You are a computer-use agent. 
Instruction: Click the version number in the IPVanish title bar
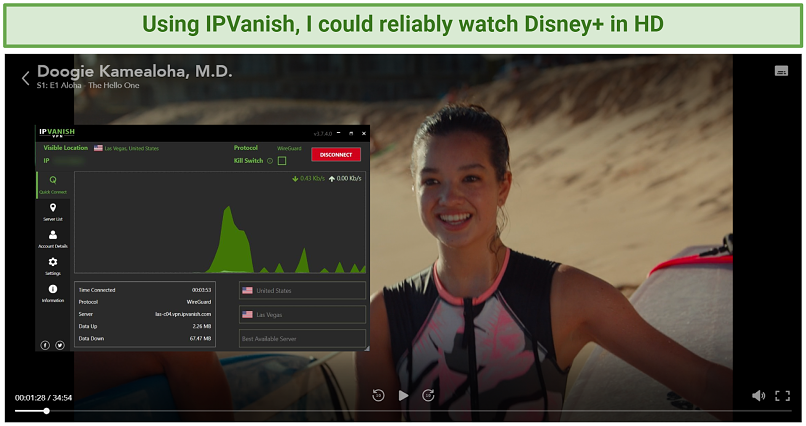click(x=323, y=134)
